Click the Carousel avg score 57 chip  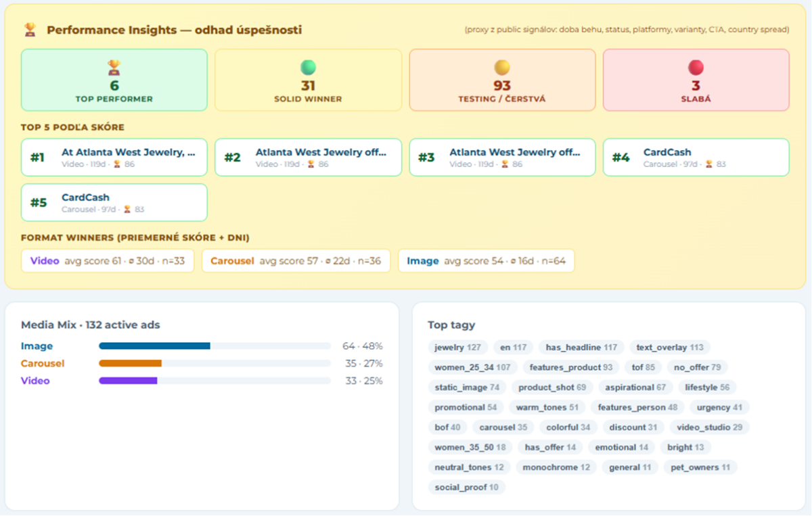click(x=296, y=261)
